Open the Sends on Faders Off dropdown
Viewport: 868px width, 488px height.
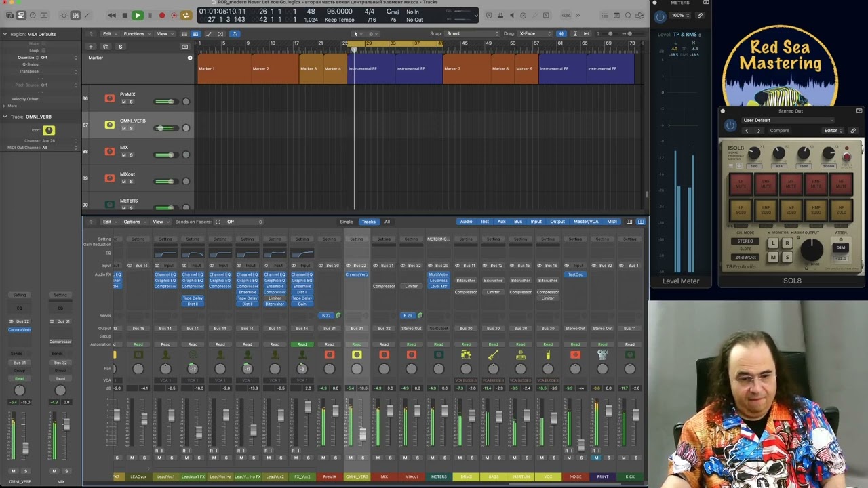(x=243, y=222)
